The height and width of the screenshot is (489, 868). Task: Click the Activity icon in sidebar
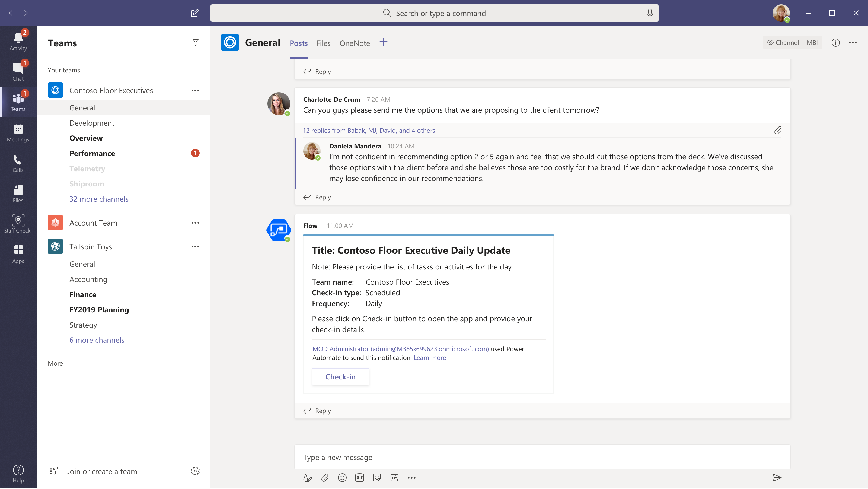(17, 37)
